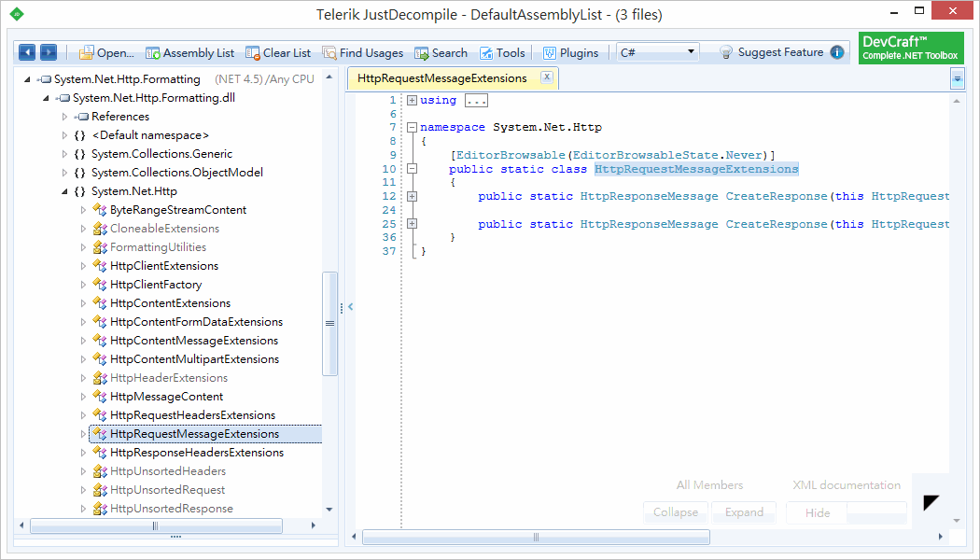Viewport: 980px width, 560px height.
Task: Click the HttpRequestHeadersExtensions class icon
Action: coord(99,415)
